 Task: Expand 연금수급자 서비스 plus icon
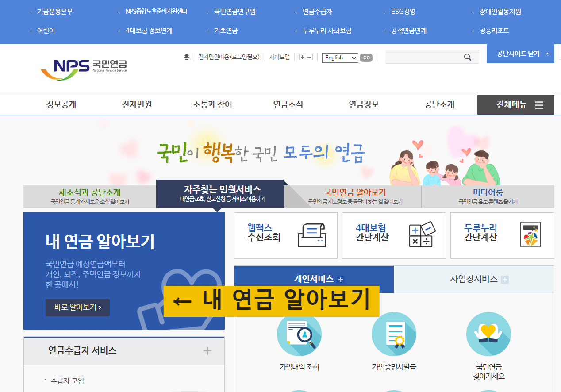pos(207,351)
